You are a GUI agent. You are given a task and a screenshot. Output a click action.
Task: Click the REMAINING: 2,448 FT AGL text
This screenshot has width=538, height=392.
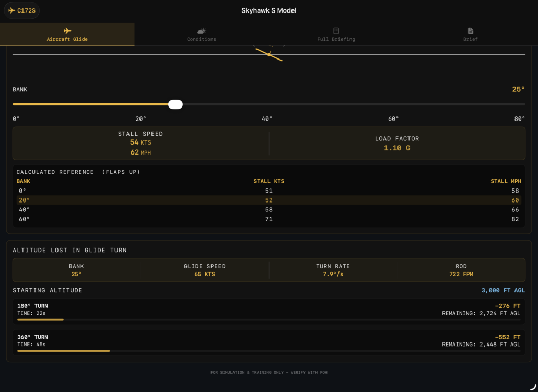coord(481,345)
